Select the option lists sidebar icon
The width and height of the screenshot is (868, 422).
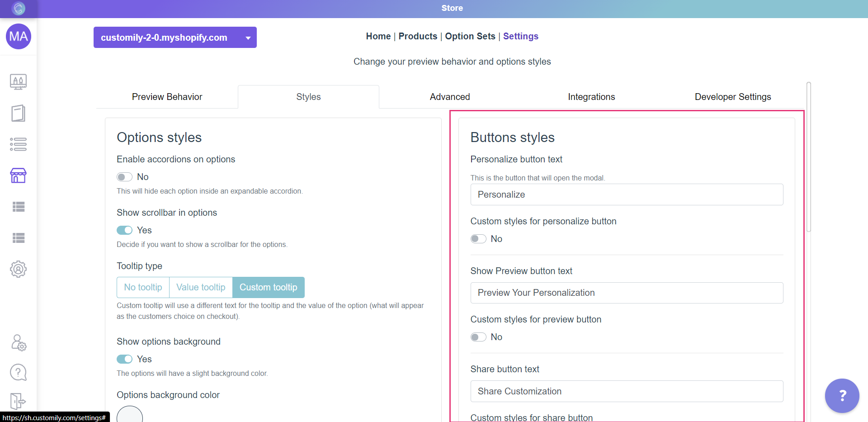pos(18,144)
